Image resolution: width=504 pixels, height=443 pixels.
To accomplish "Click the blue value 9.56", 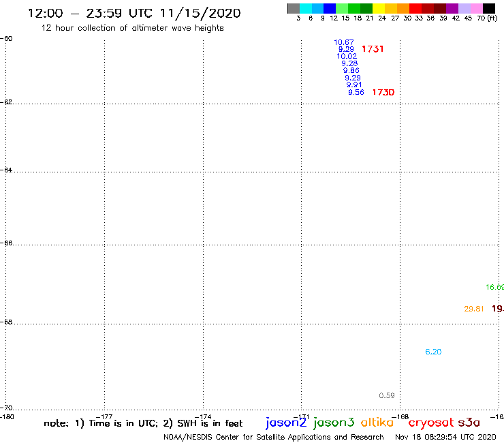I will (356, 92).
